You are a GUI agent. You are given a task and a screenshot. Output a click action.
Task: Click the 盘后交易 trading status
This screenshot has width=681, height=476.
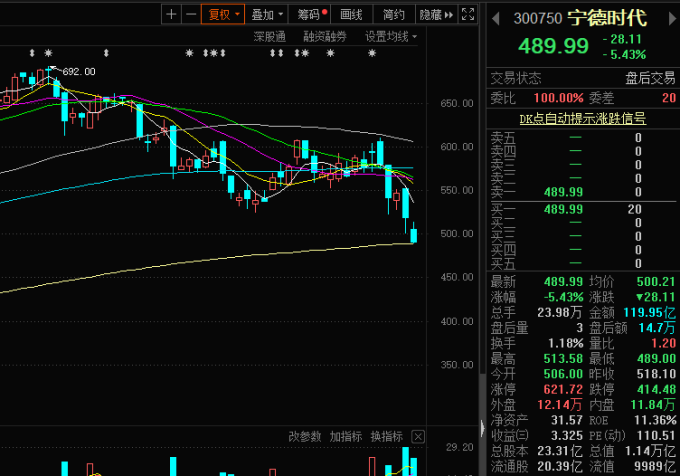pyautogui.click(x=650, y=78)
